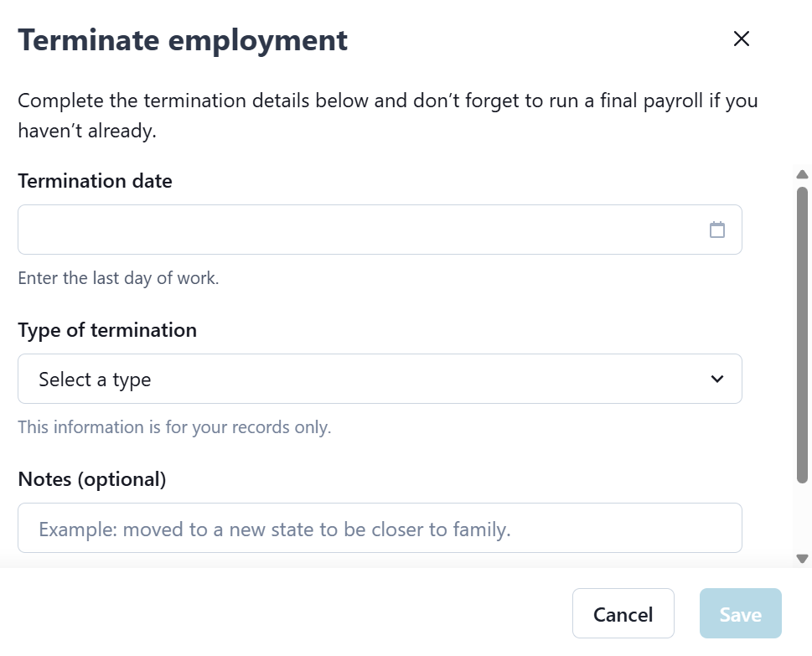Click the 'Terminate employment' heading
This screenshot has width=812, height=656.
pyautogui.click(x=183, y=39)
